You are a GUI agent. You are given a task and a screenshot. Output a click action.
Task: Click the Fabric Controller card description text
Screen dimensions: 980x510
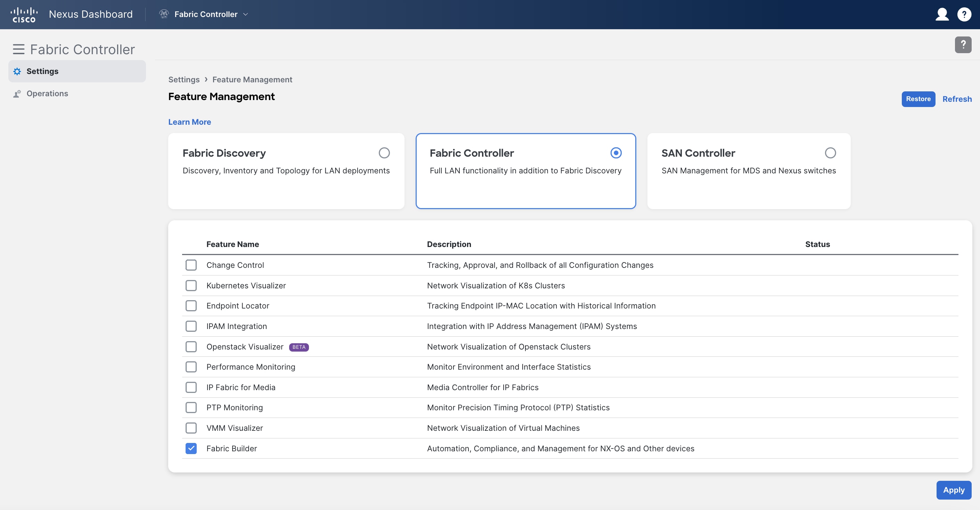(x=525, y=171)
